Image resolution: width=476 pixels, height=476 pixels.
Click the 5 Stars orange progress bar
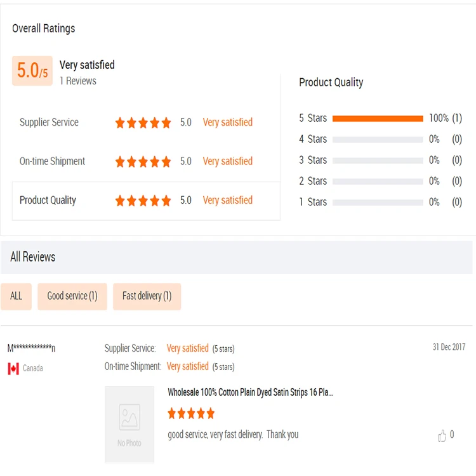(378, 119)
